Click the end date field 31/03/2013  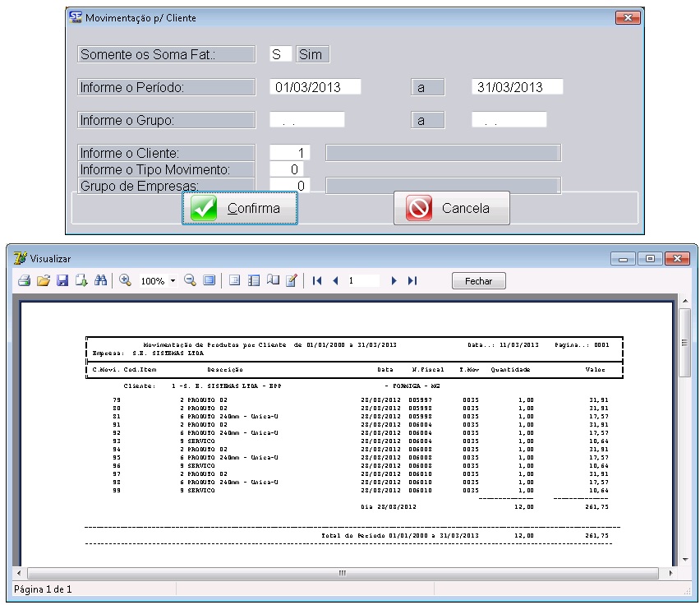tap(517, 87)
